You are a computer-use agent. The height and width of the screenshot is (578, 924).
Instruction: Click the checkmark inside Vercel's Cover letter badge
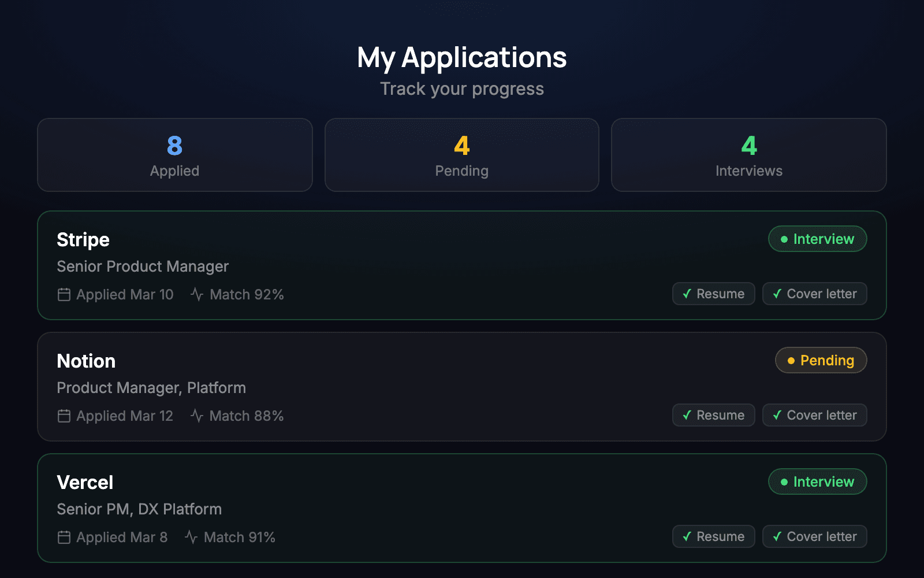coord(777,536)
